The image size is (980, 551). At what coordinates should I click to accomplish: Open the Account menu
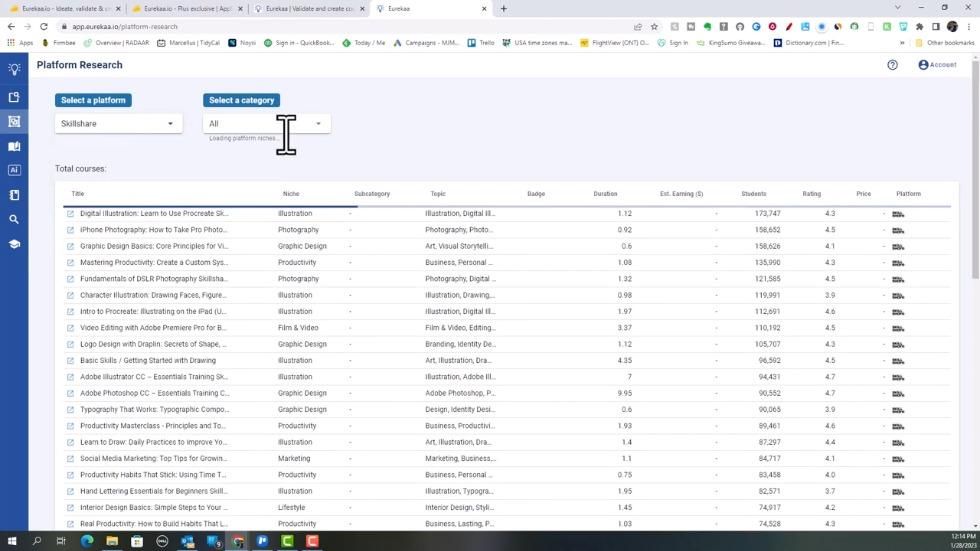[937, 65]
